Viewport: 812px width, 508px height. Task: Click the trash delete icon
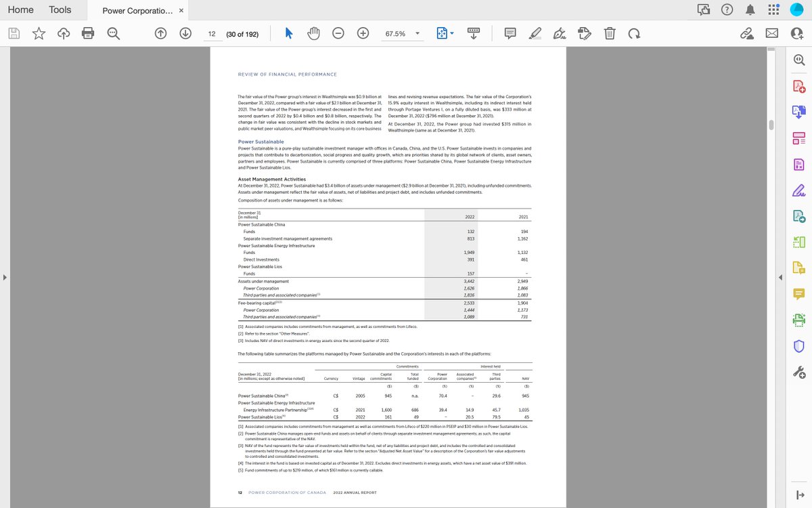click(609, 33)
